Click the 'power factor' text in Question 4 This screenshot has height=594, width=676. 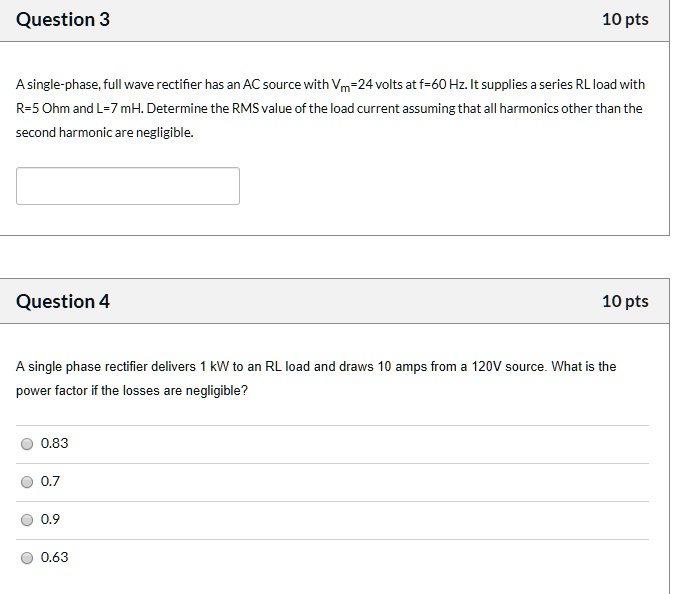point(51,390)
